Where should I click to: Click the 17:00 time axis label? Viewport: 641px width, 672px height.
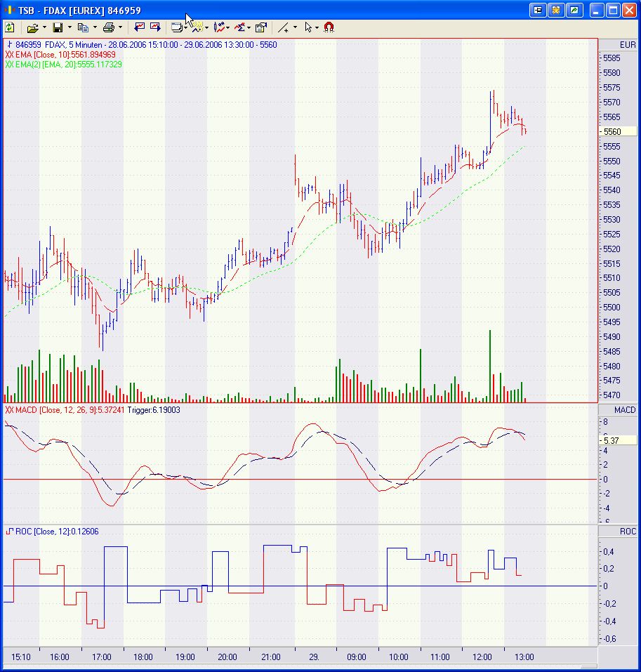101,657
